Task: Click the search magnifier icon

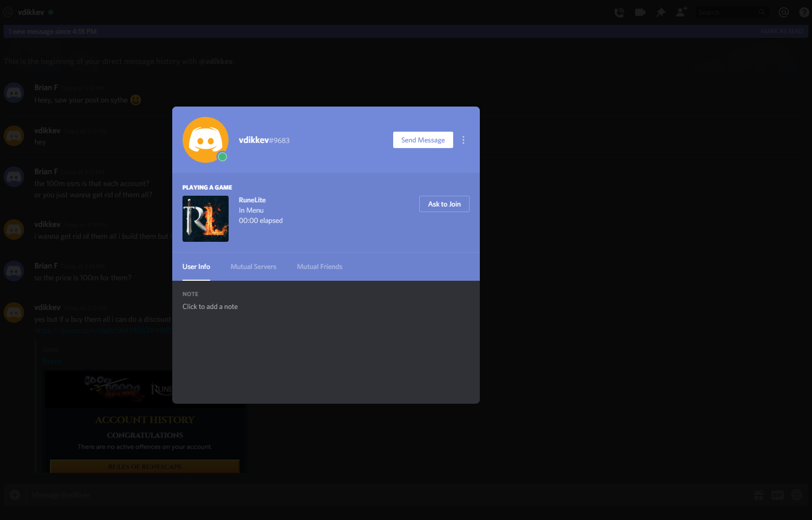Action: 762,12
